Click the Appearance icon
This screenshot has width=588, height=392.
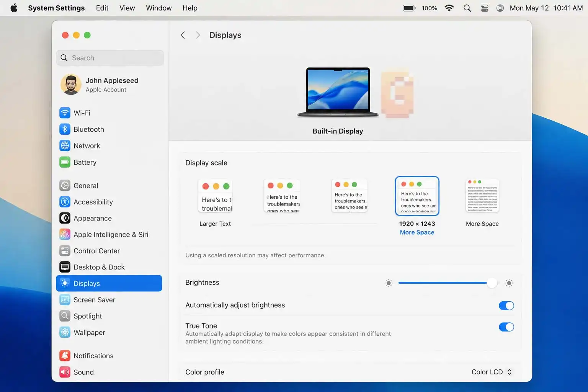(x=65, y=218)
